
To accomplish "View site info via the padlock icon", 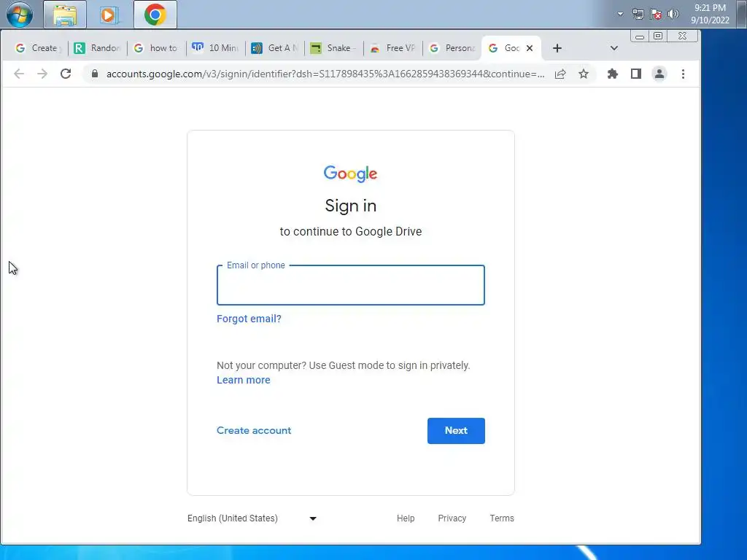I will 95,74.
